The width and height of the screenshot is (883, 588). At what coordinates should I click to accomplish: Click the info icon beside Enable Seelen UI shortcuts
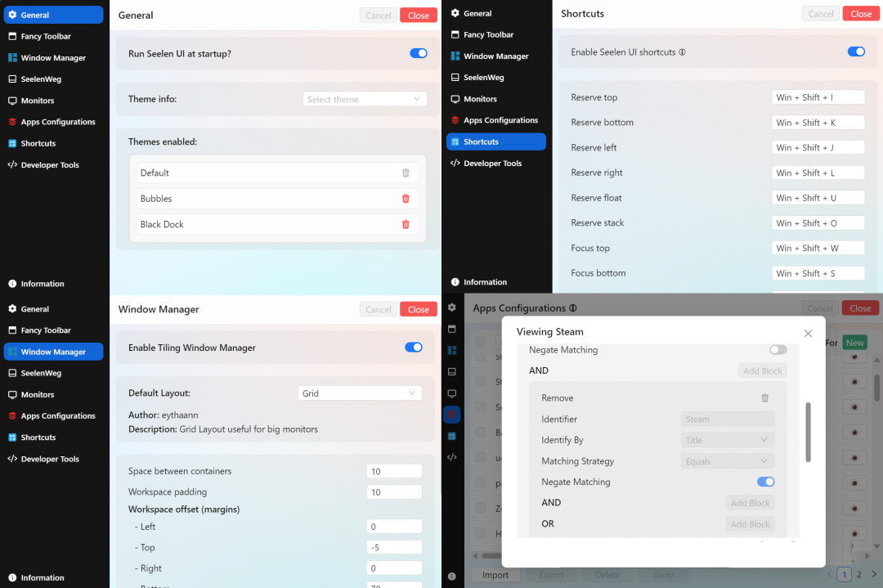pyautogui.click(x=682, y=52)
